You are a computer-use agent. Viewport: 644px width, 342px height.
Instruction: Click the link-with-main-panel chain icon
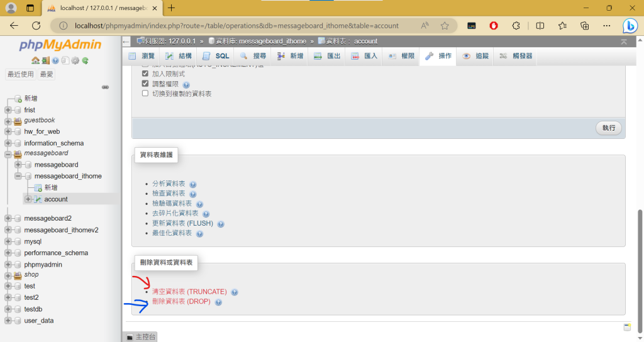click(x=106, y=87)
